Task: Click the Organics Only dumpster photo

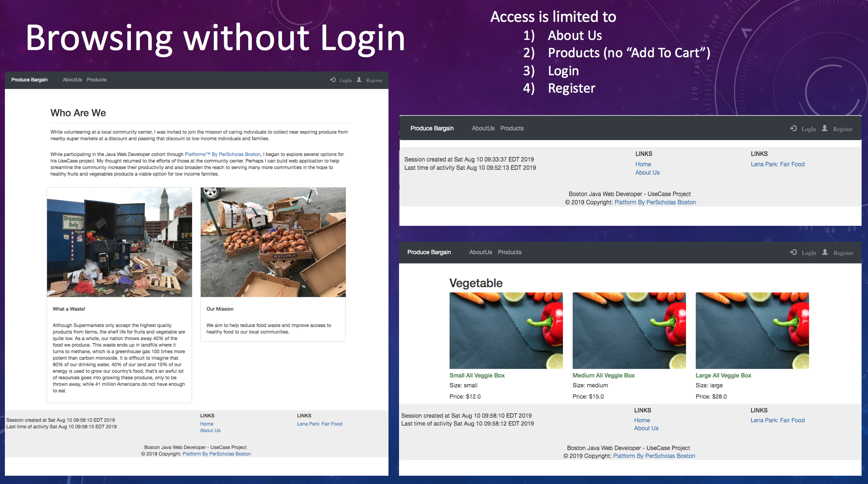Action: click(119, 242)
